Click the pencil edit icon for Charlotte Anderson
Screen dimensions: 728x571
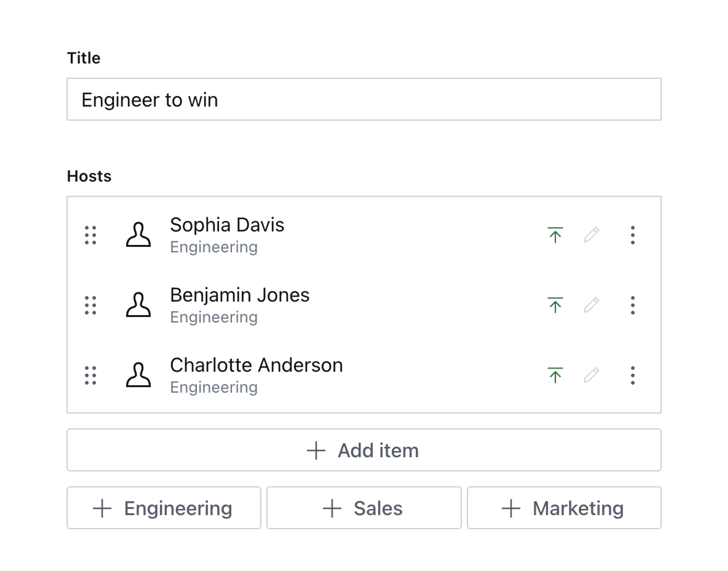click(x=591, y=375)
